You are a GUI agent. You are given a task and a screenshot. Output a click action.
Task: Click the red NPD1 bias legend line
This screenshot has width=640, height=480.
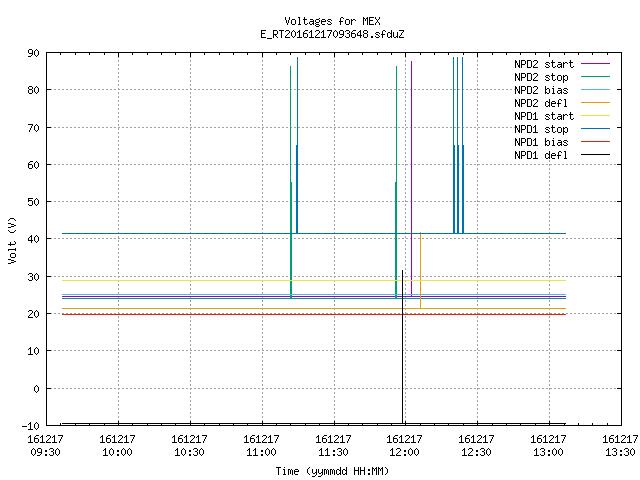[x=595, y=142]
